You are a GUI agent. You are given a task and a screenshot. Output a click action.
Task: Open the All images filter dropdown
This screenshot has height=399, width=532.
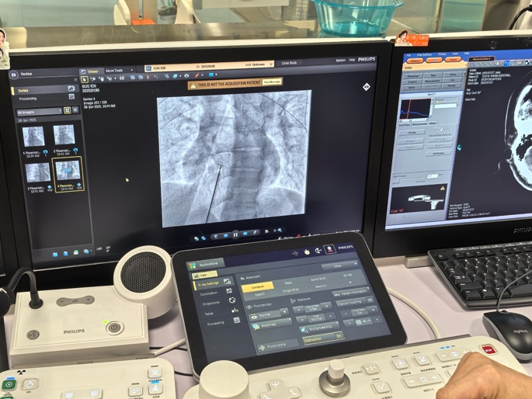(x=40, y=112)
